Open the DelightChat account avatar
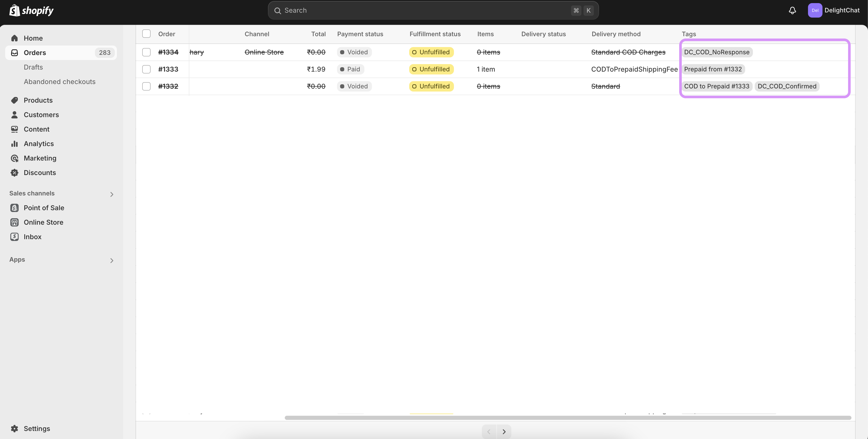 click(815, 10)
